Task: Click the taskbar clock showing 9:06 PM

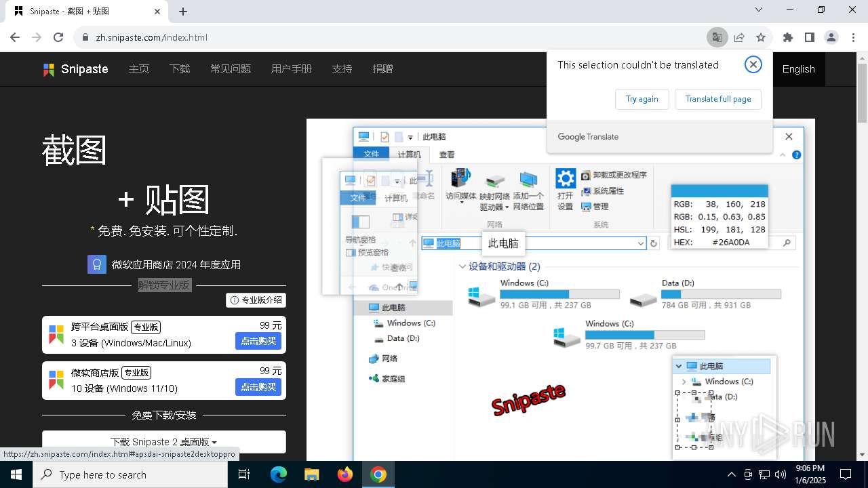Action: click(x=810, y=474)
